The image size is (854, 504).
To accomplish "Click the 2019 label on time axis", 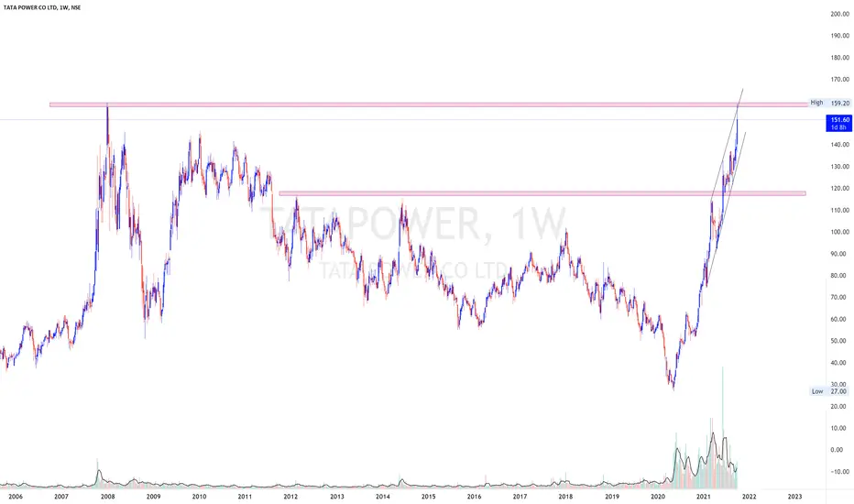I will pyautogui.click(x=612, y=497).
